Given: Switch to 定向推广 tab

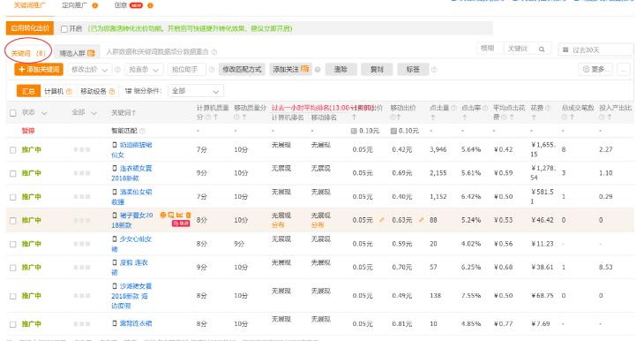Looking at the screenshot, I should point(75,5).
